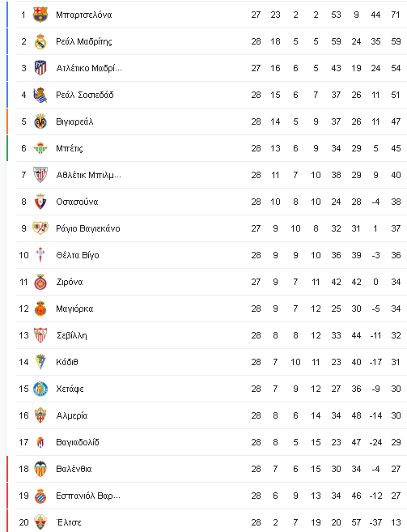The height and width of the screenshot is (532, 407).
Task: Open the Μπαρτσελόνα team link
Action: point(84,15)
